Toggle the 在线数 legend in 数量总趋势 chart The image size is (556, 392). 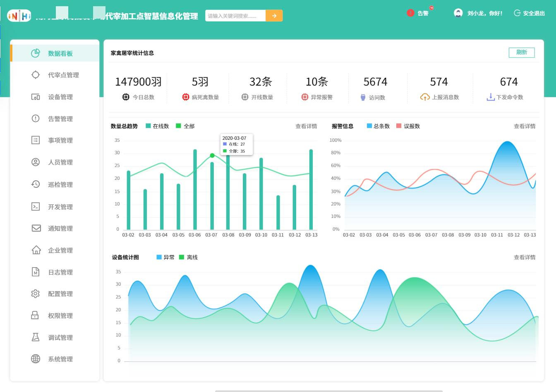tap(157, 126)
